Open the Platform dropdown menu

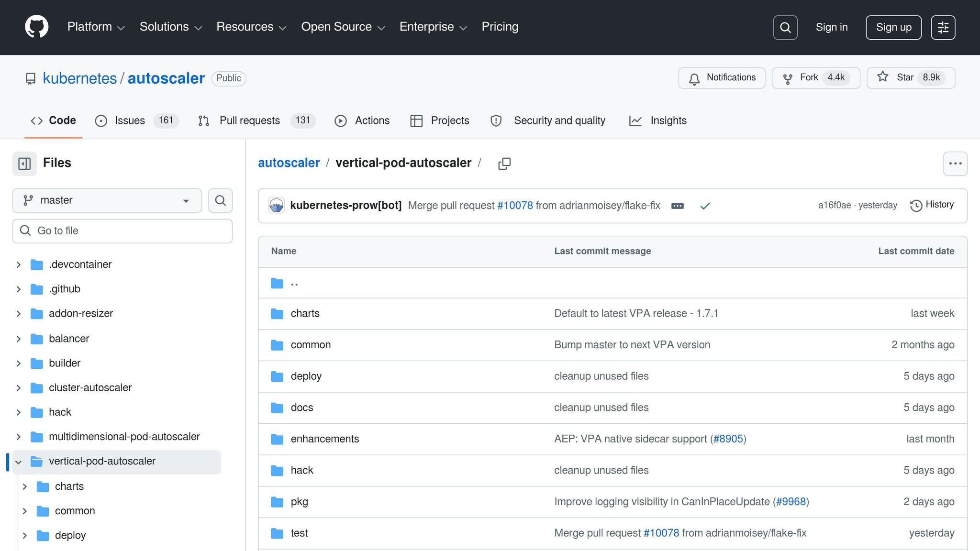point(96,27)
